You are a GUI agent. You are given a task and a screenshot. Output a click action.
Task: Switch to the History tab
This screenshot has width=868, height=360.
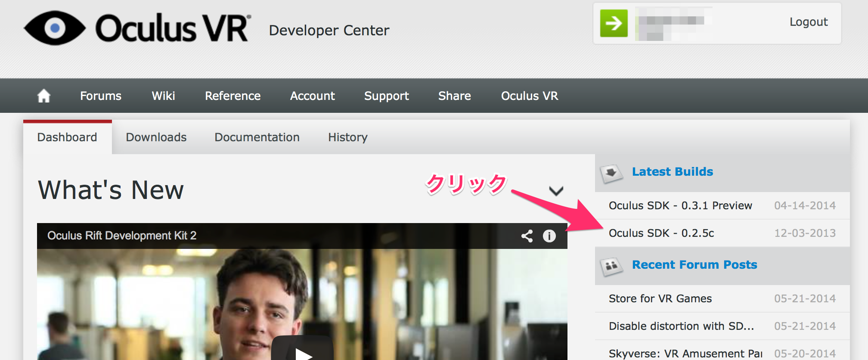348,137
